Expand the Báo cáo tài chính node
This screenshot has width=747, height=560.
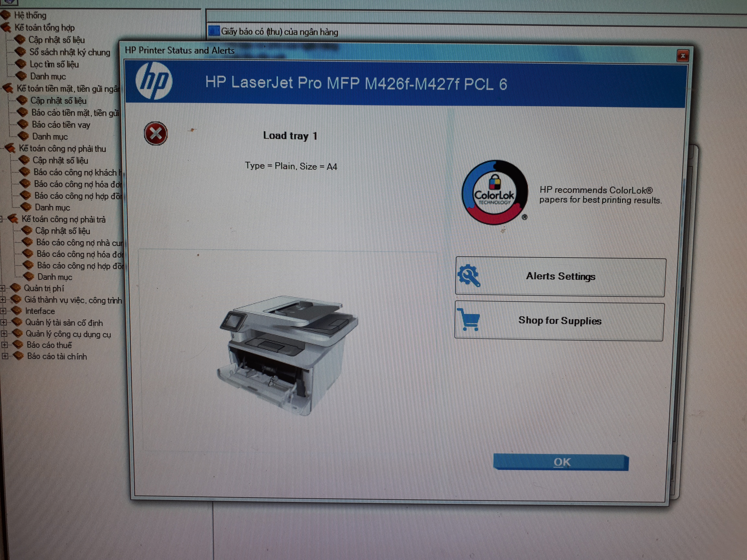tap(5, 356)
